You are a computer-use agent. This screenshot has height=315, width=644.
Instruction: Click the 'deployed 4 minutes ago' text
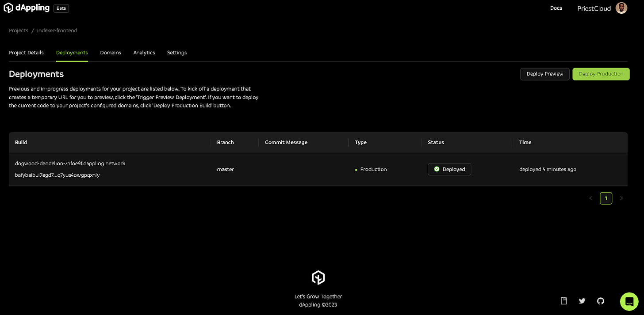(548, 169)
